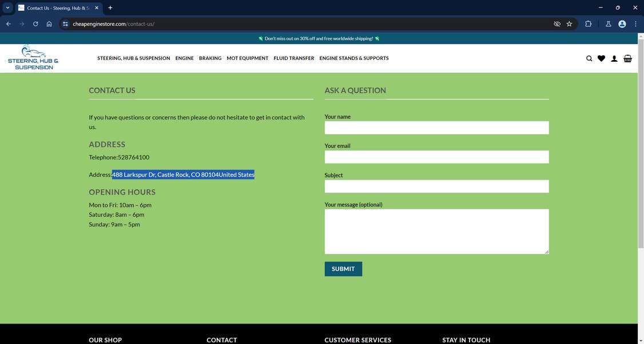
Task: Toggle the tracking protection eye icon
Action: coord(556,24)
